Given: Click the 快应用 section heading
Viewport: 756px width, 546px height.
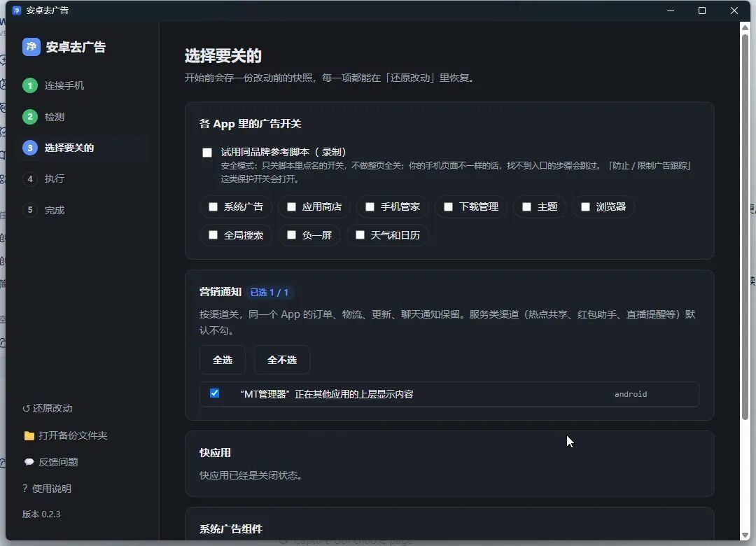Looking at the screenshot, I should click(x=215, y=453).
